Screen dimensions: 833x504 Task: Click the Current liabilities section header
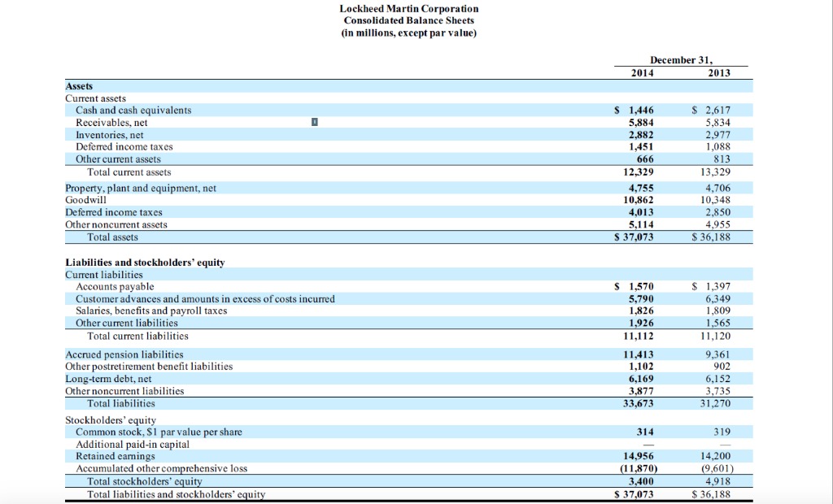pos(104,274)
